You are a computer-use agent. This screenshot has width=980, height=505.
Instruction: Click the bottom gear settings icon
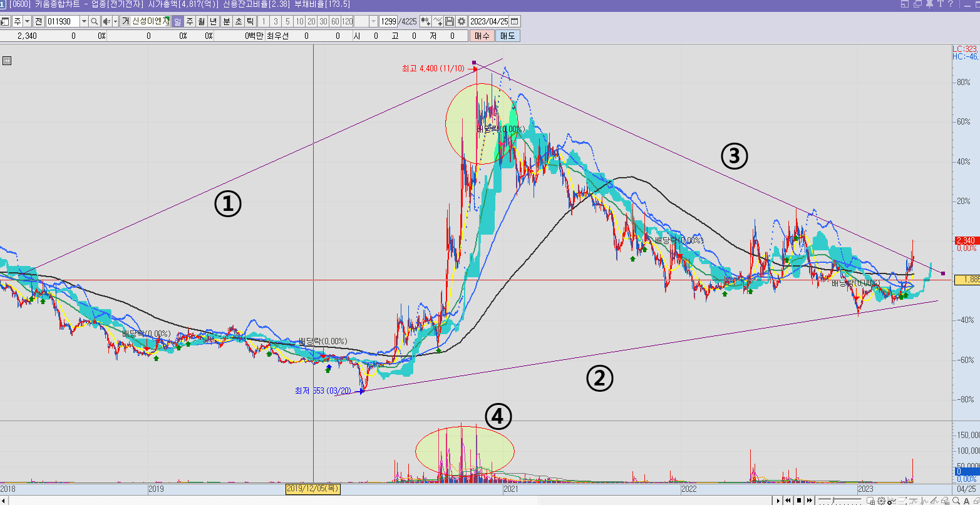point(881,501)
